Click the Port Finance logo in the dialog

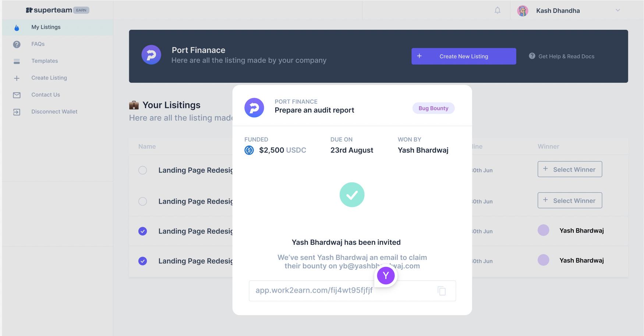tap(254, 107)
